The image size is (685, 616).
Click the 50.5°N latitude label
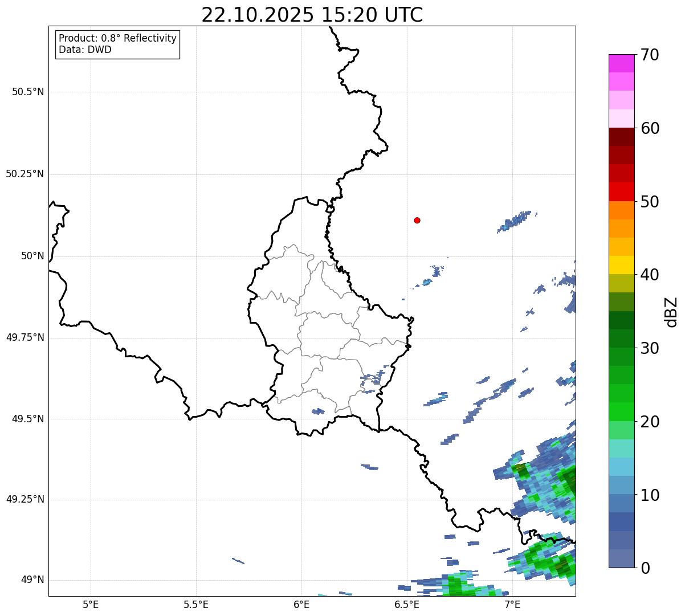pyautogui.click(x=28, y=92)
